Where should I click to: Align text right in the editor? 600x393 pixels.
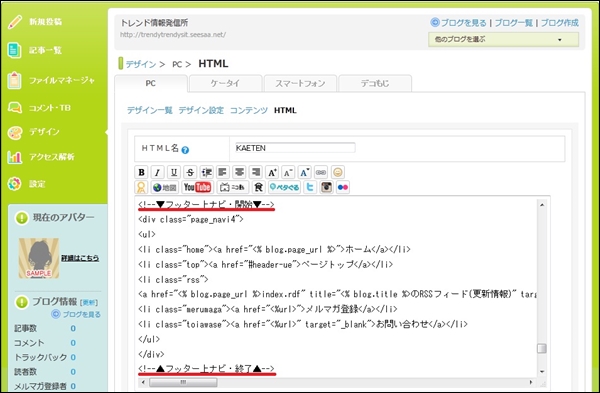256,173
